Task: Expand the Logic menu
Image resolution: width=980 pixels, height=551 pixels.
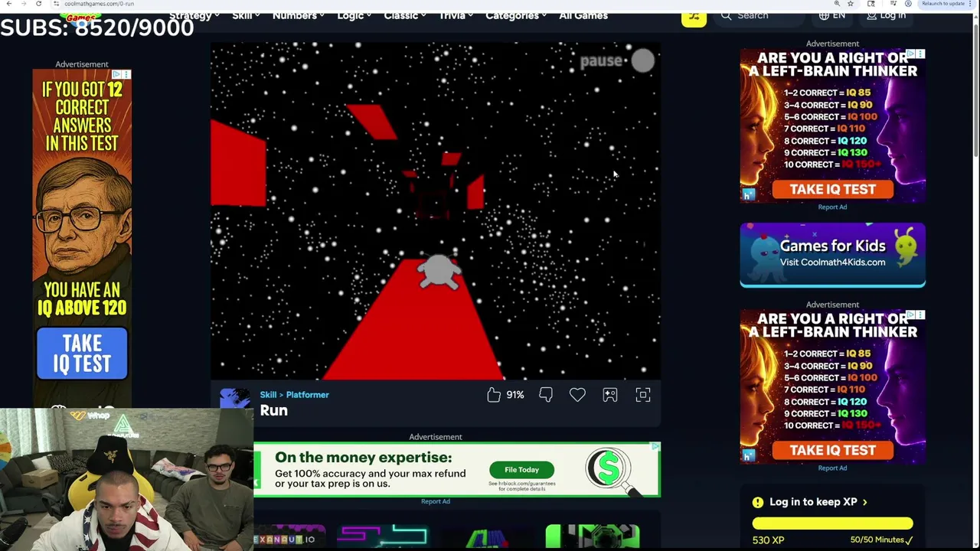Action: (x=354, y=15)
